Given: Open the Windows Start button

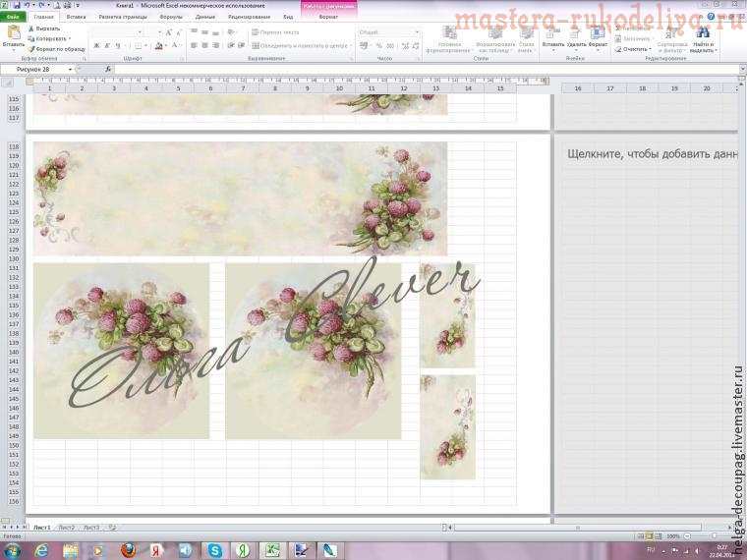Looking at the screenshot, I should tap(12, 550).
